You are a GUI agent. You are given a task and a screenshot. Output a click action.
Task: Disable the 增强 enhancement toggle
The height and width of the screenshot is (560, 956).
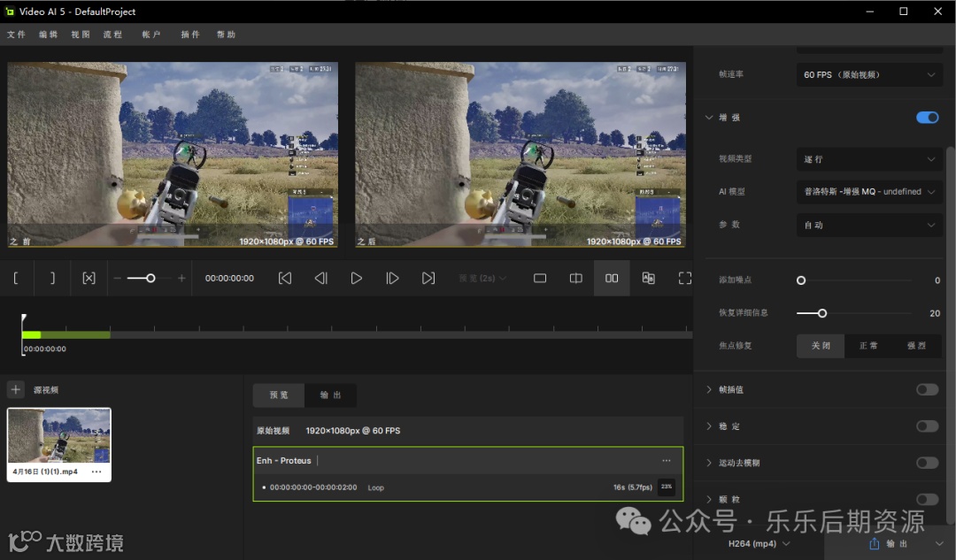pyautogui.click(x=928, y=118)
